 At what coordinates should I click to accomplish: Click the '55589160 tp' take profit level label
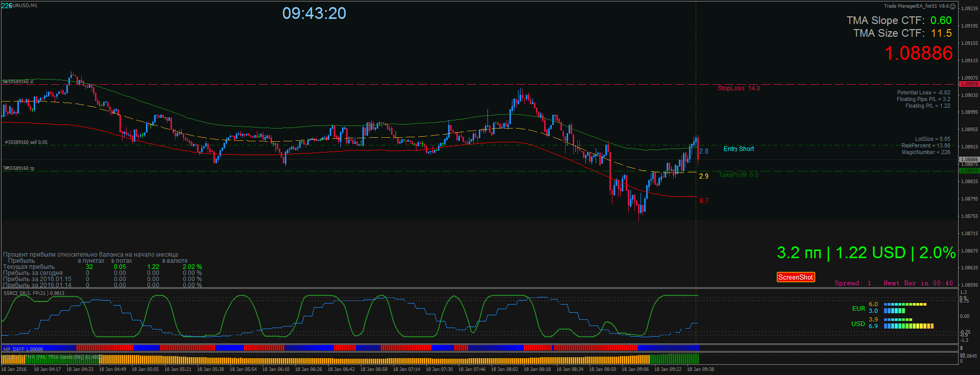point(19,168)
